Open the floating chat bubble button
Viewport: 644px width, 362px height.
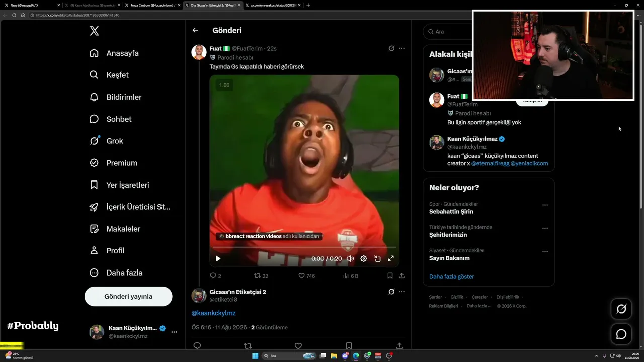pos(621,334)
